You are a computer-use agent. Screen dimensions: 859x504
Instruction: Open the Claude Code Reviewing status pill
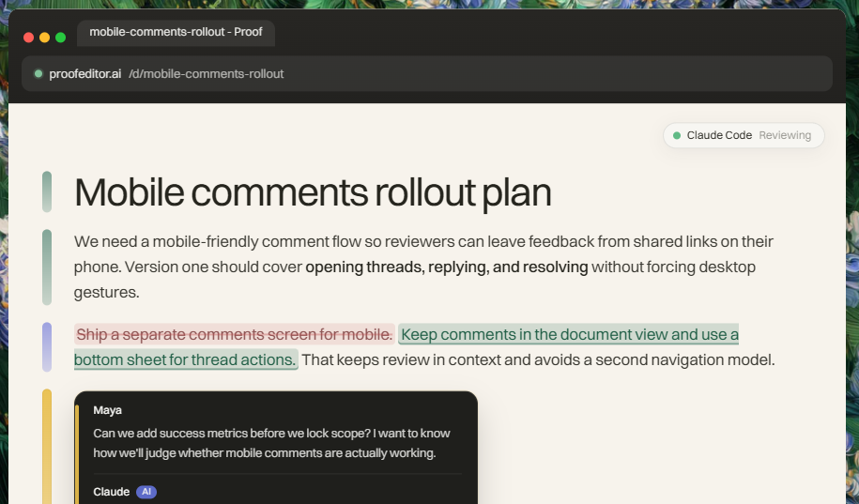pyautogui.click(x=744, y=135)
